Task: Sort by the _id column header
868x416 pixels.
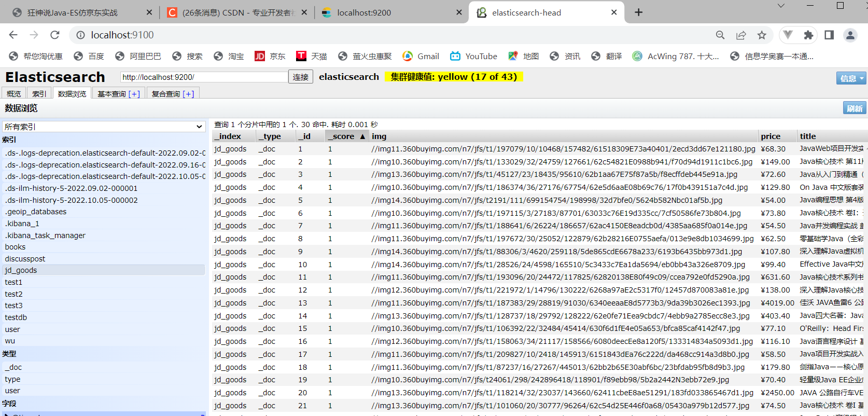Action: tap(310, 136)
